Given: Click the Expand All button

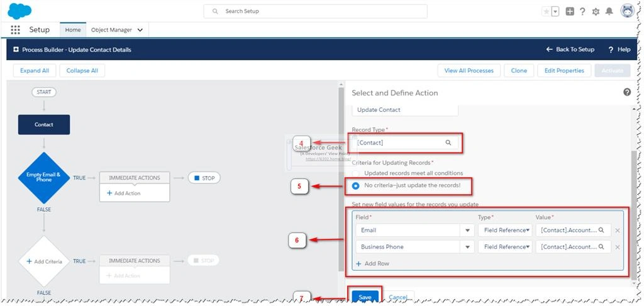Looking at the screenshot, I should (35, 70).
